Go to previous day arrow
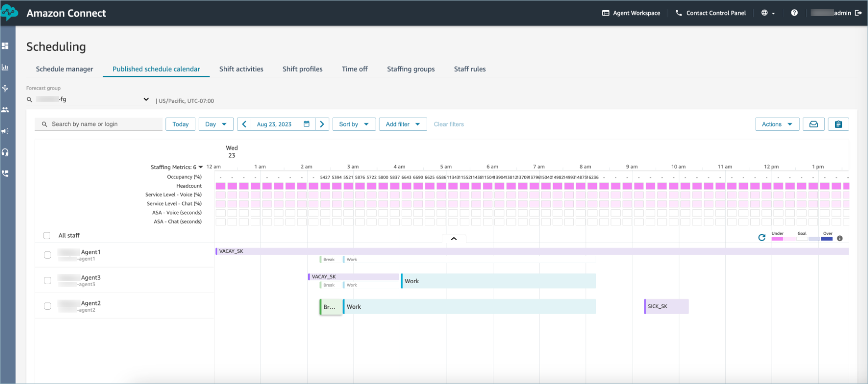 [x=244, y=124]
